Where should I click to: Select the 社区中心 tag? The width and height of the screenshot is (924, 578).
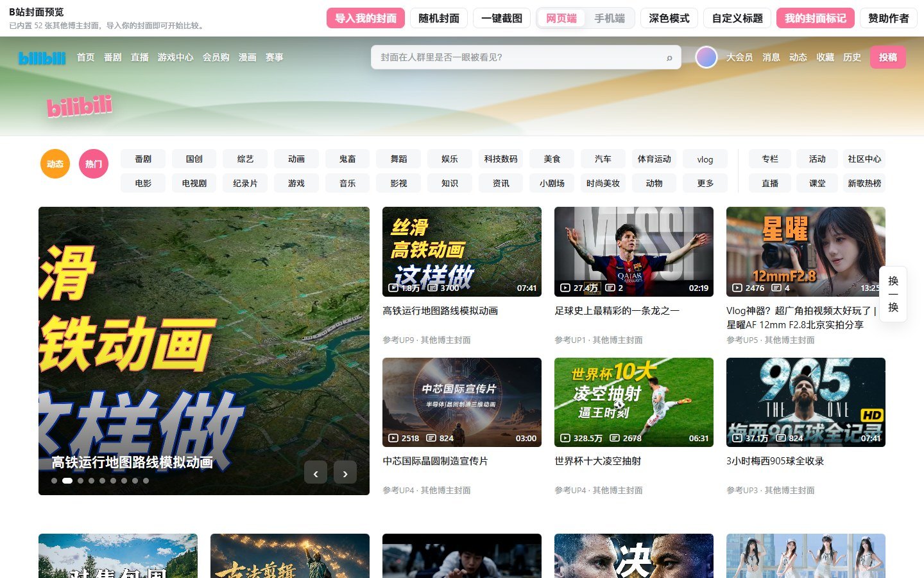pyautogui.click(x=864, y=159)
